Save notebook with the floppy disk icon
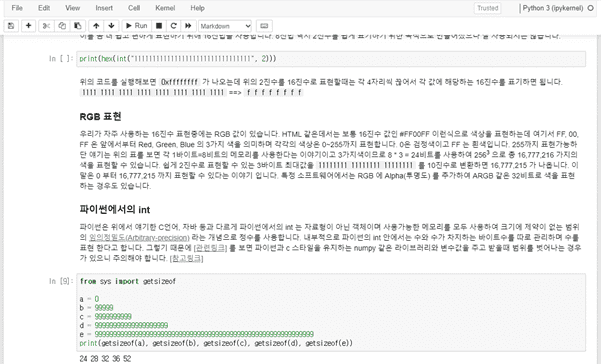The height and width of the screenshot is (364, 601). [11, 26]
